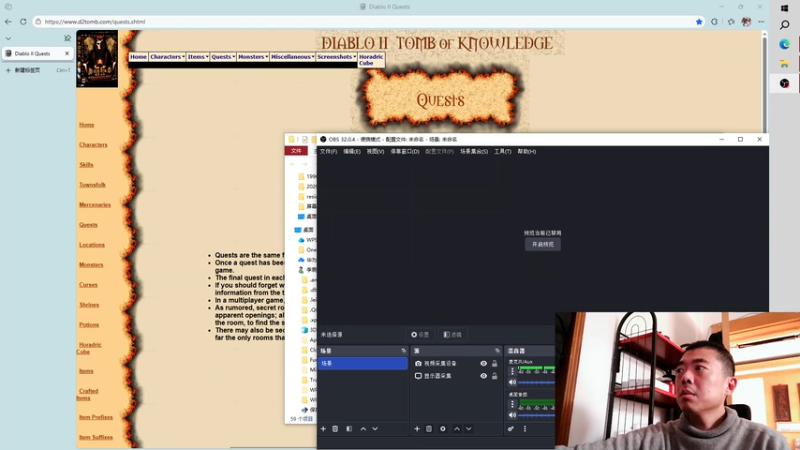The image size is (800, 450).
Task: Open browser favorites list icon
Action: point(731,21)
